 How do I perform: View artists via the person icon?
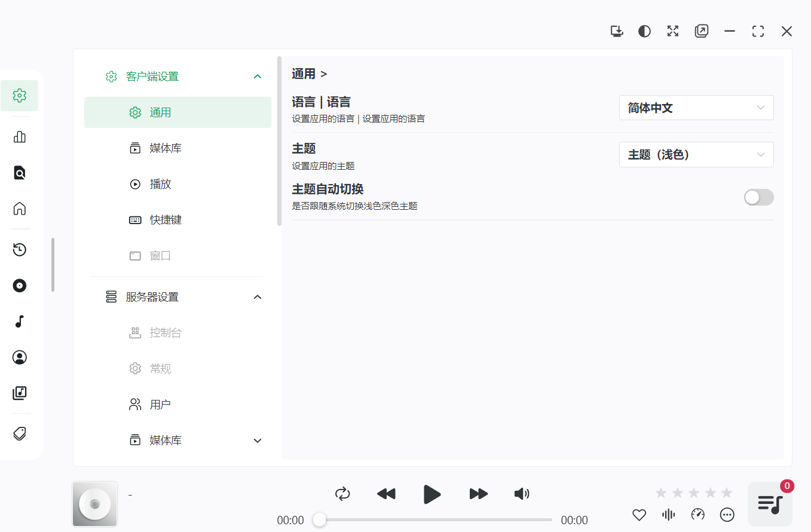point(20,357)
